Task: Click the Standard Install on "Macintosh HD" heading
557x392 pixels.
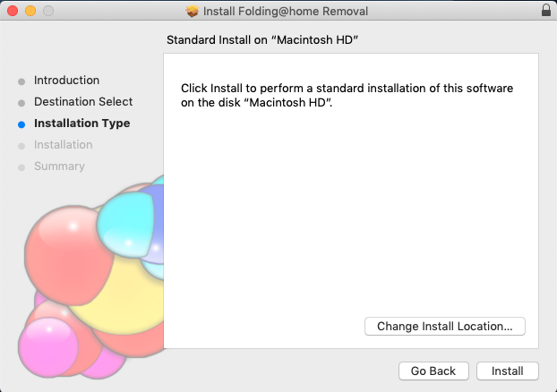Action: coord(262,39)
